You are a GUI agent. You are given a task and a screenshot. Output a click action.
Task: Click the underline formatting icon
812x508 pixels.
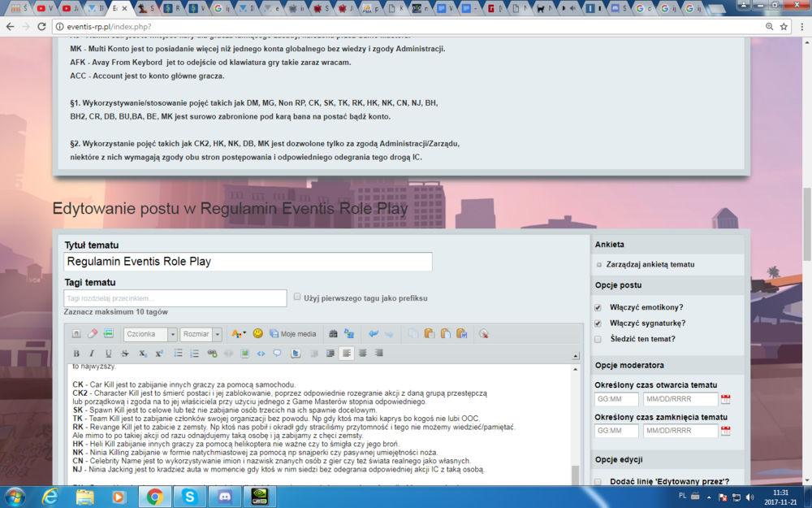[x=108, y=354]
